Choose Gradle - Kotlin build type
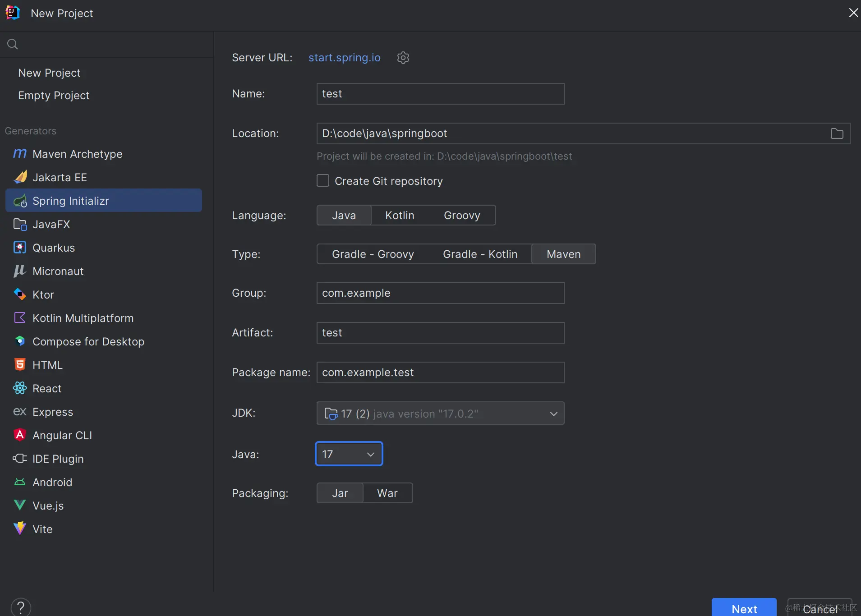The width and height of the screenshot is (861, 616). tap(480, 254)
